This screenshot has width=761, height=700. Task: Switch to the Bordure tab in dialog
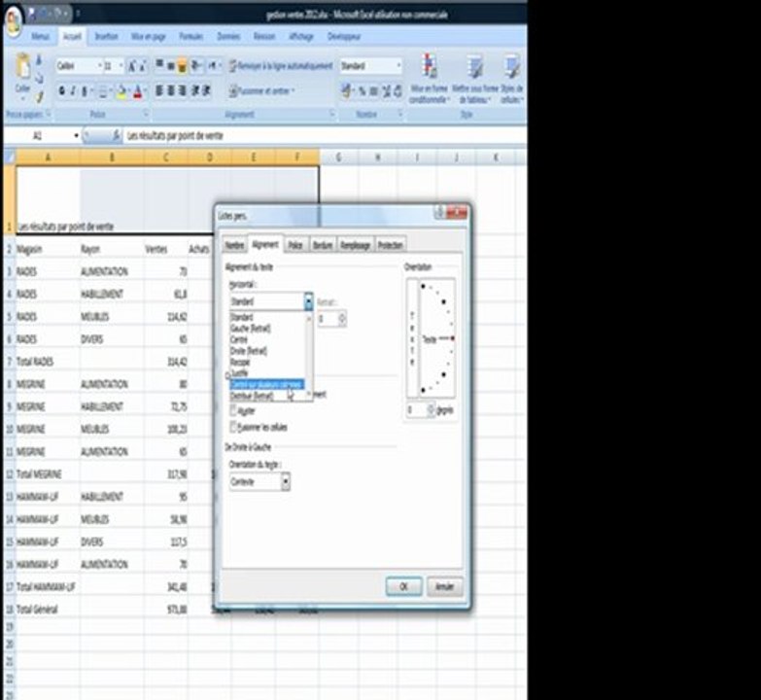pos(323,245)
